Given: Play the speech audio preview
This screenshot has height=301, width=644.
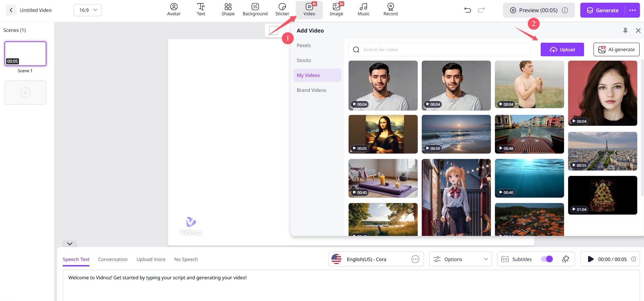Looking at the screenshot, I should tap(590, 259).
